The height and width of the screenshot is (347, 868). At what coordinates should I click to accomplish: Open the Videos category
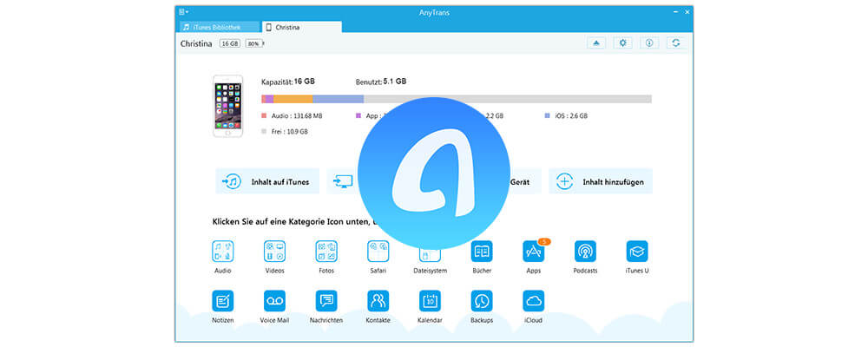tap(274, 252)
